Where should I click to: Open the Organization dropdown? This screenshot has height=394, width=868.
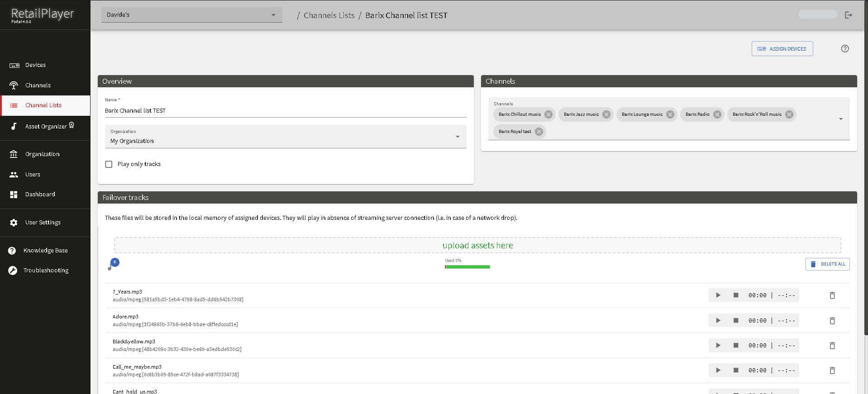coord(457,137)
